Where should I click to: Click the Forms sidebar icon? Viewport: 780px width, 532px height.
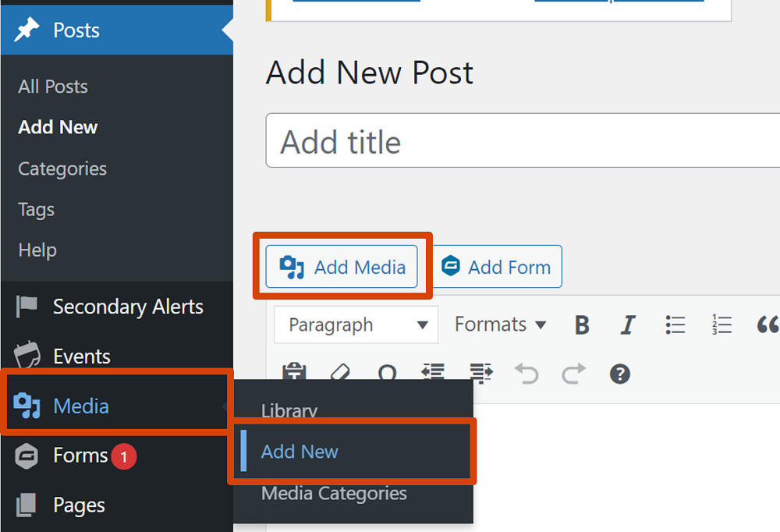point(27,456)
